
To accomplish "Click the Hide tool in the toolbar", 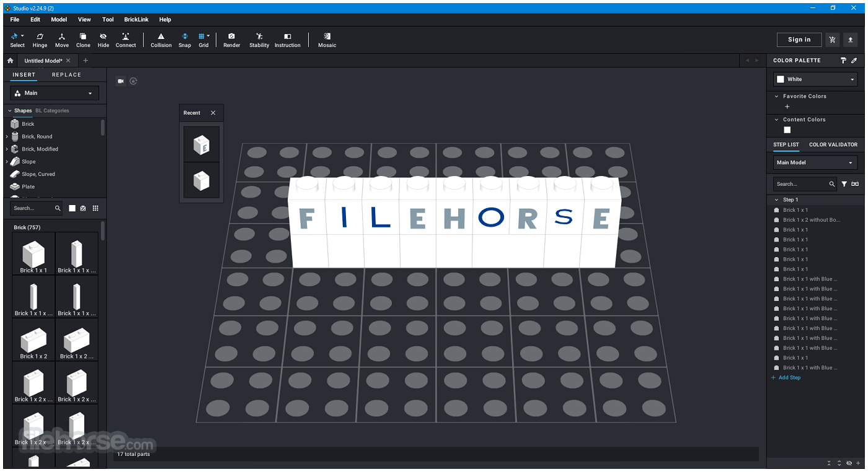I will [104, 40].
